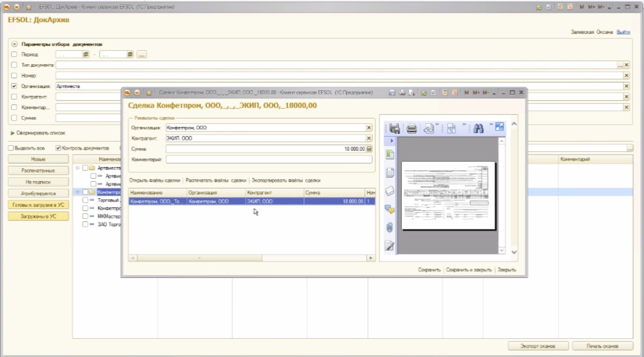Click the Комментарий input field in the deal dialog
The width and height of the screenshot is (644, 357).
(x=269, y=159)
